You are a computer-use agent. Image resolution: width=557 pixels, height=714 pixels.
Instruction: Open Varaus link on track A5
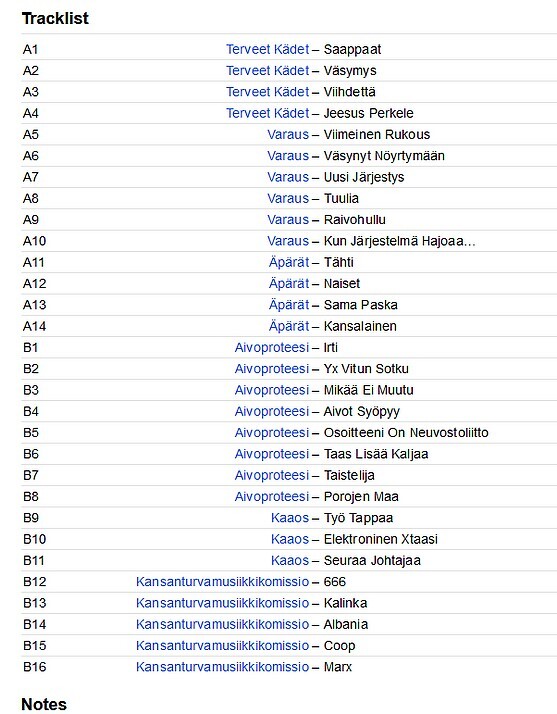coord(288,134)
